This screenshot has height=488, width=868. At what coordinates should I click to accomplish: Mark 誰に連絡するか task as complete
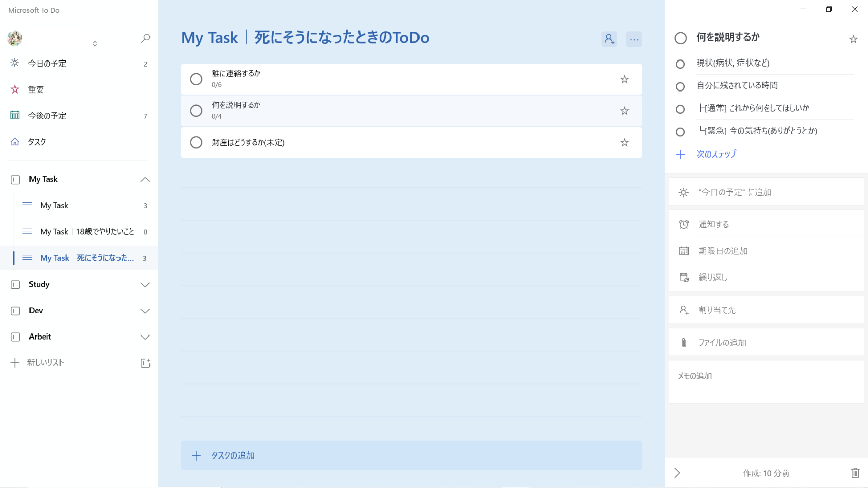196,79
